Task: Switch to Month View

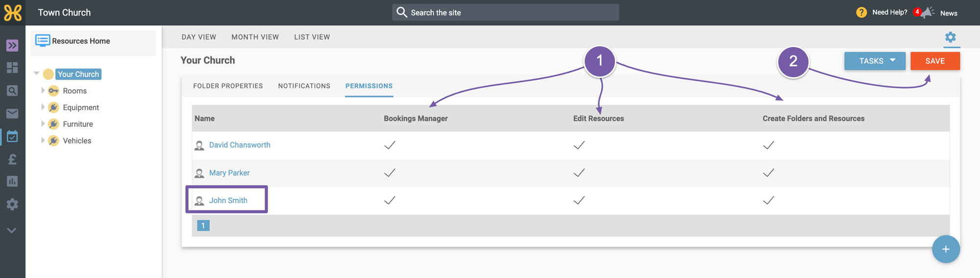Action: click(255, 37)
